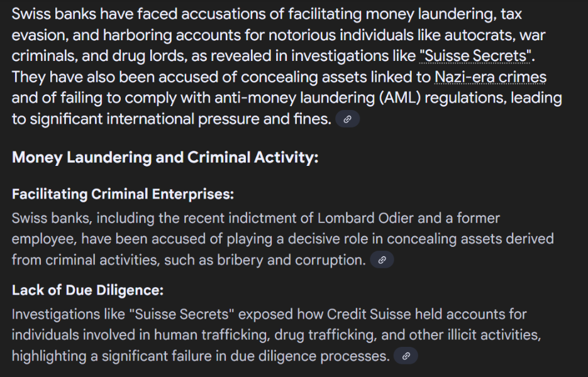This screenshot has height=377, width=588.
Task: Open the "Nazi-era crimes" hyperlink
Action: click(490, 77)
